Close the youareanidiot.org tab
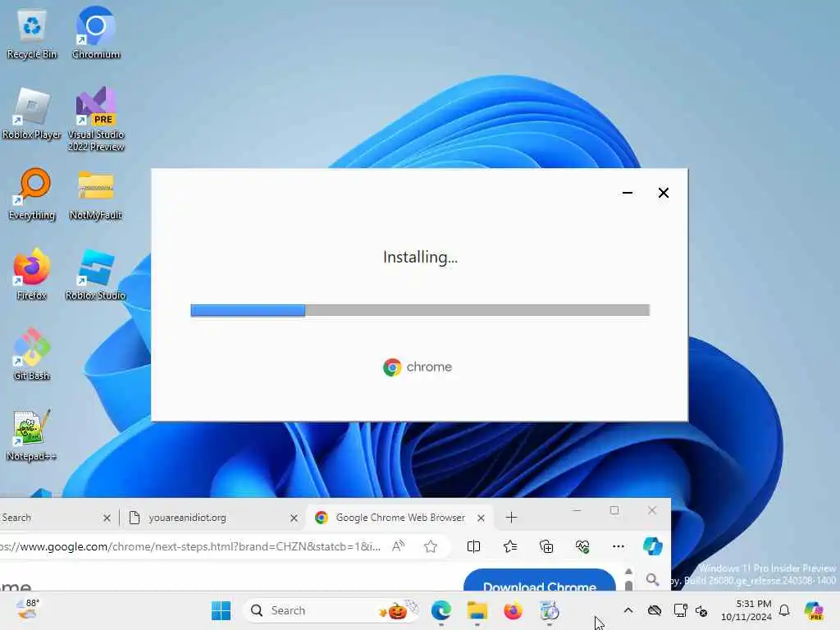 coord(294,518)
